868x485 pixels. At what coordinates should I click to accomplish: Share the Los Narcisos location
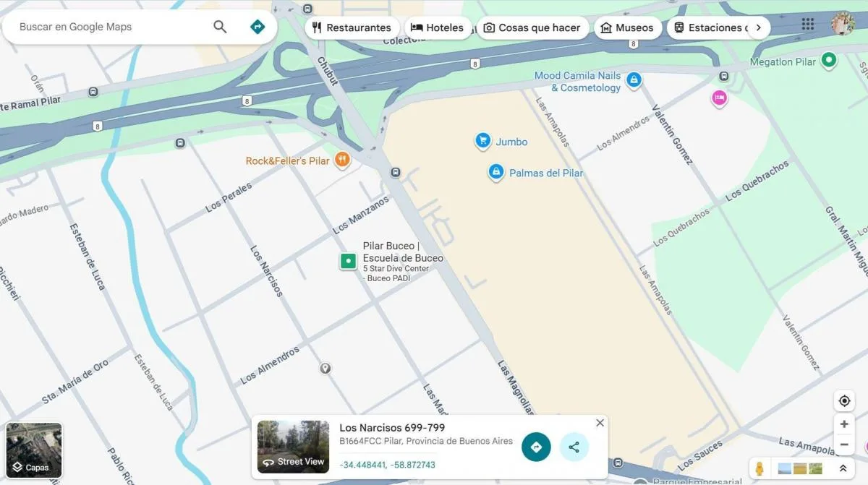(574, 447)
